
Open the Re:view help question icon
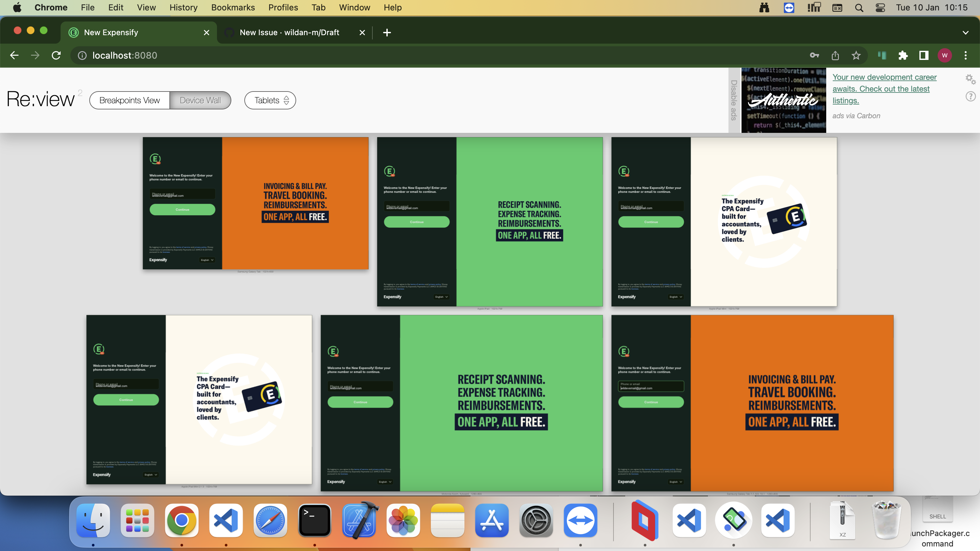point(970,97)
